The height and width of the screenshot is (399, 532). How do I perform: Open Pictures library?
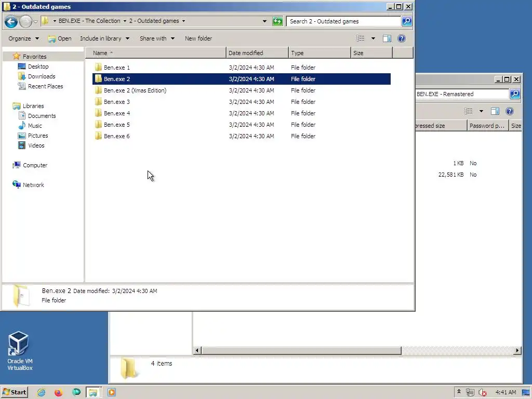tap(33, 136)
